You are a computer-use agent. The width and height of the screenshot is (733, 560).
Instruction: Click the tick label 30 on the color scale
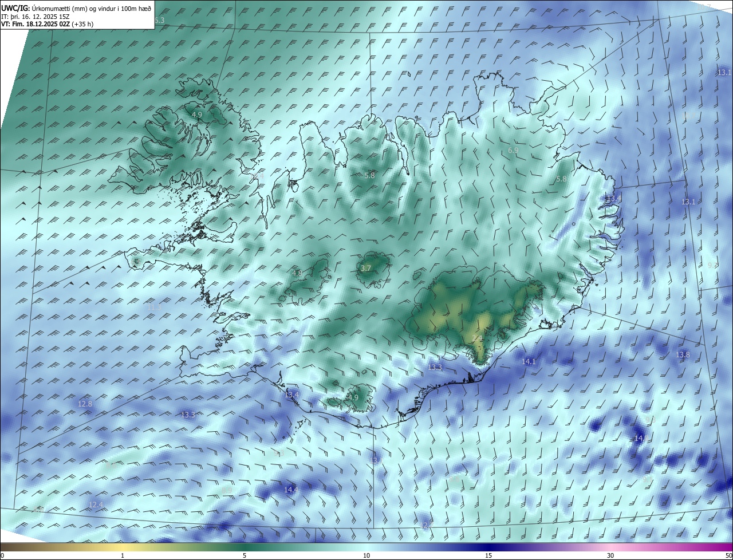coord(610,555)
